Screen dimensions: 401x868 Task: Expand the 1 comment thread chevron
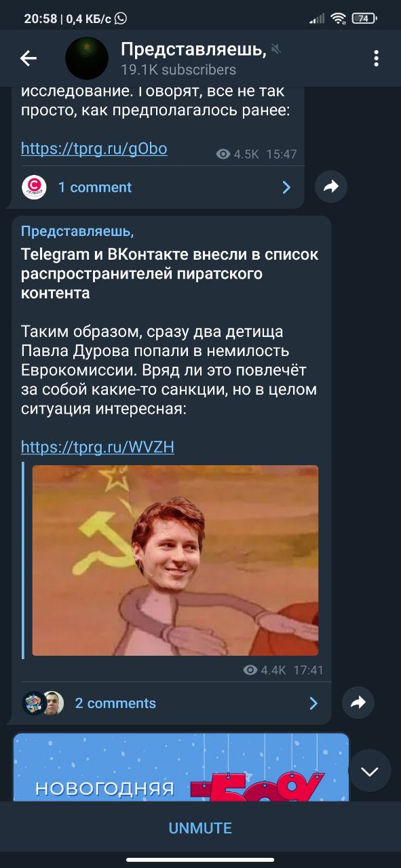click(286, 187)
